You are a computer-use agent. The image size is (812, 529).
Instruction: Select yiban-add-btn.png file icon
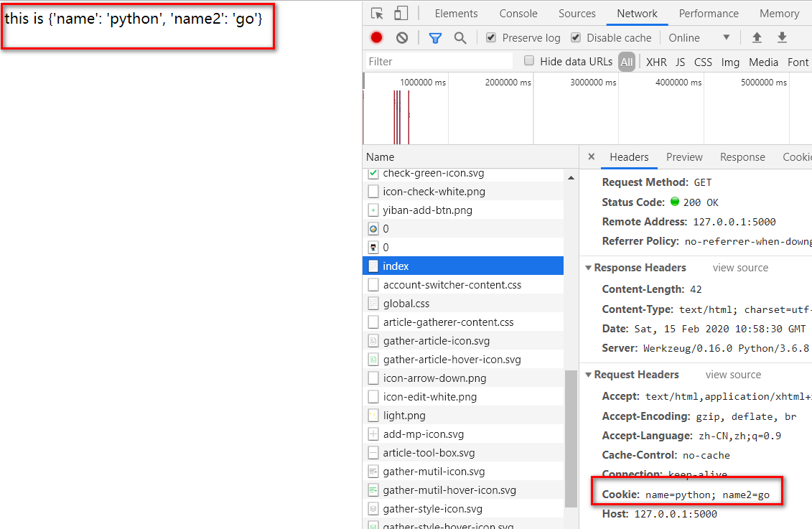(373, 210)
